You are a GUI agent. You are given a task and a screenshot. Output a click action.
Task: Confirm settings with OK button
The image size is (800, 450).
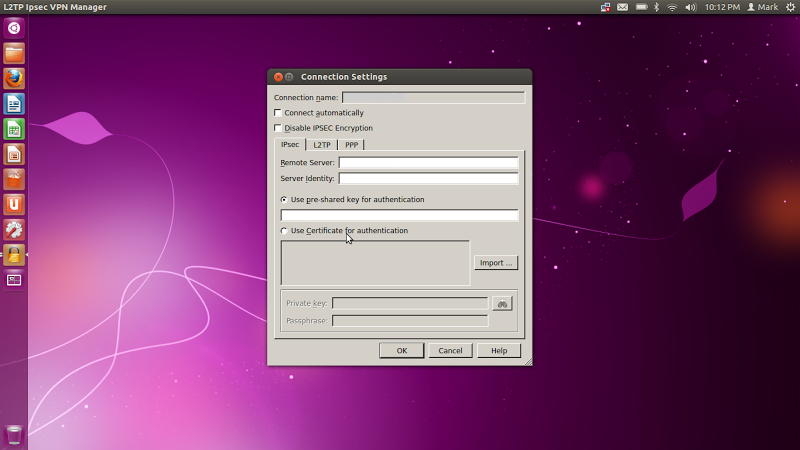(x=402, y=351)
